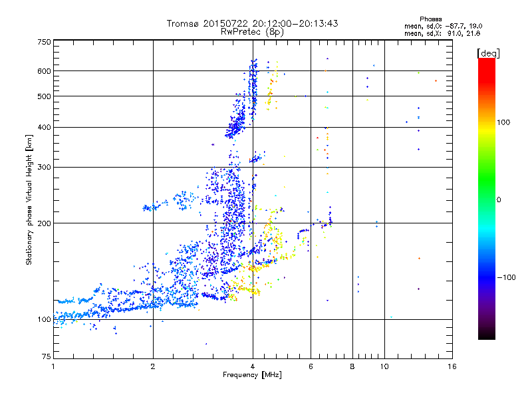The image size is (532, 399).
Task: Click the y-axis tick label '500'
Action: (x=44, y=96)
